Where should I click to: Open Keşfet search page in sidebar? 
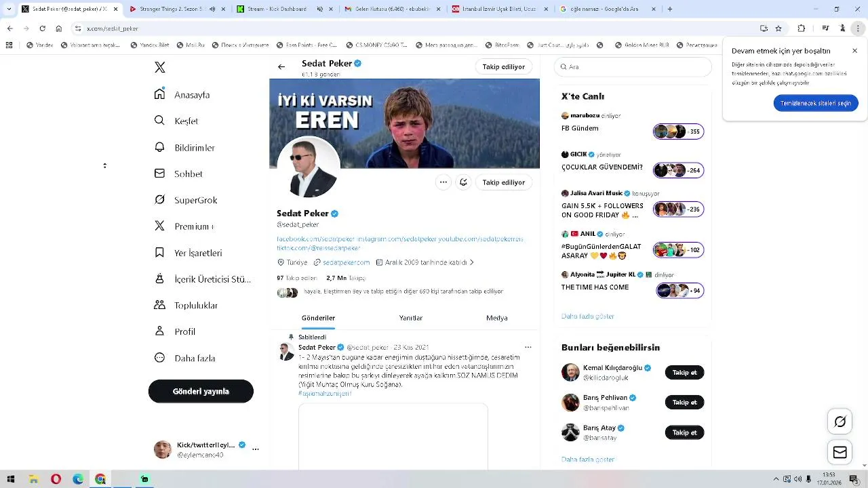(x=176, y=121)
